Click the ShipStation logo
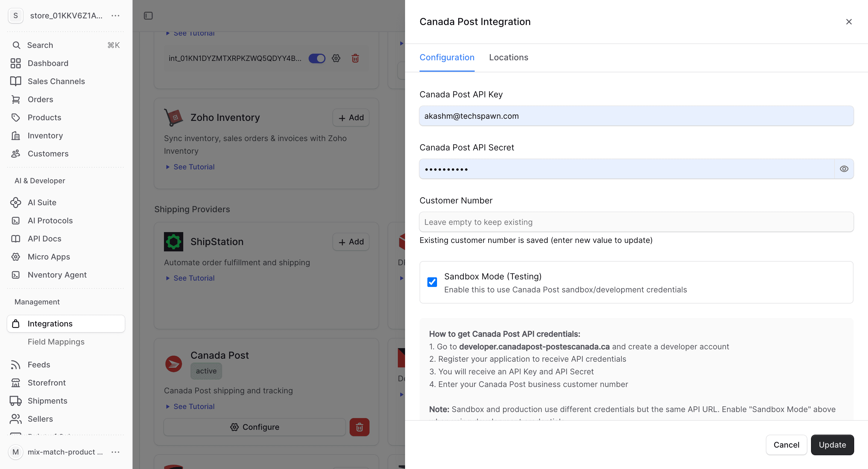The image size is (868, 469). coord(174,241)
